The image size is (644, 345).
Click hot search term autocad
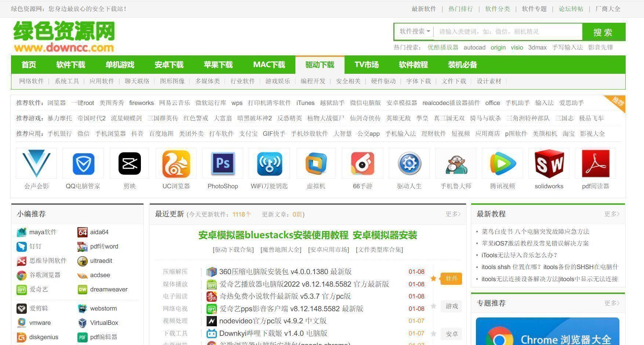(474, 47)
